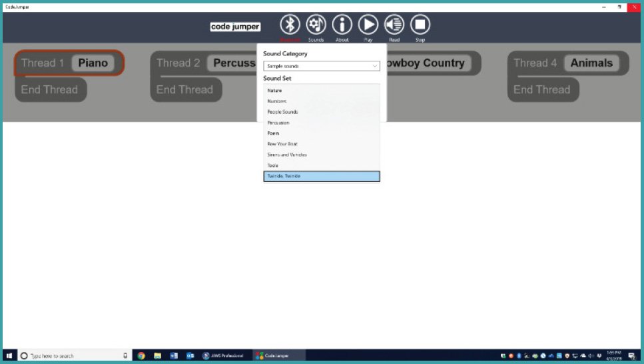Click End Thread under Thread 2

[186, 89]
